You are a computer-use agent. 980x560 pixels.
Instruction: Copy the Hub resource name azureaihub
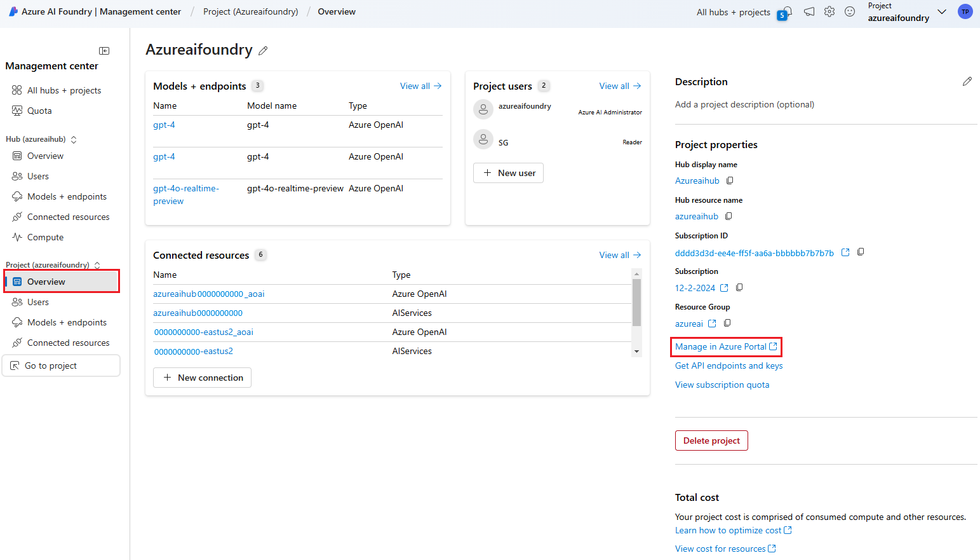click(x=728, y=216)
